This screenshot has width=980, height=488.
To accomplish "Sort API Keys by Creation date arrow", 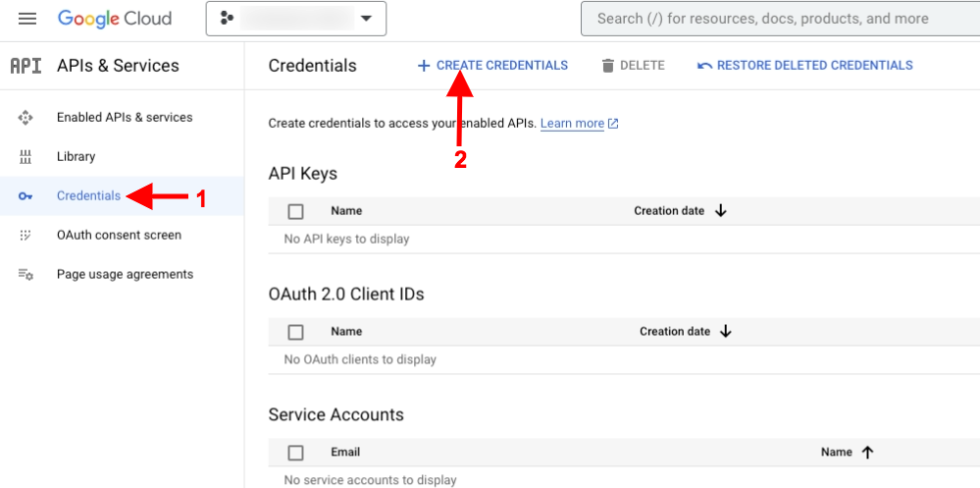I will 721,211.
